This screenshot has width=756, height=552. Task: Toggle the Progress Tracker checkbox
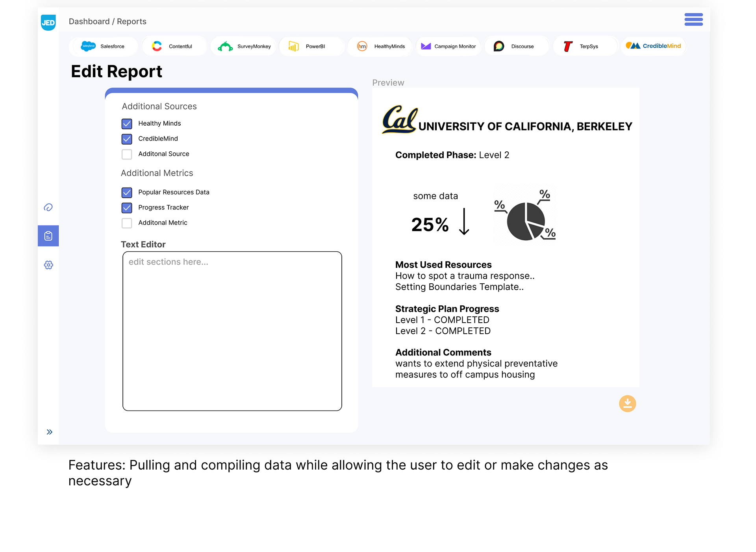(127, 208)
